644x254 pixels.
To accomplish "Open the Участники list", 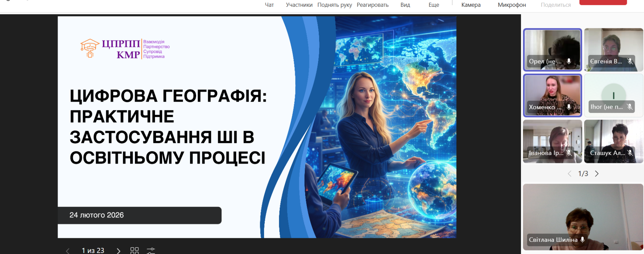I will coord(299,5).
